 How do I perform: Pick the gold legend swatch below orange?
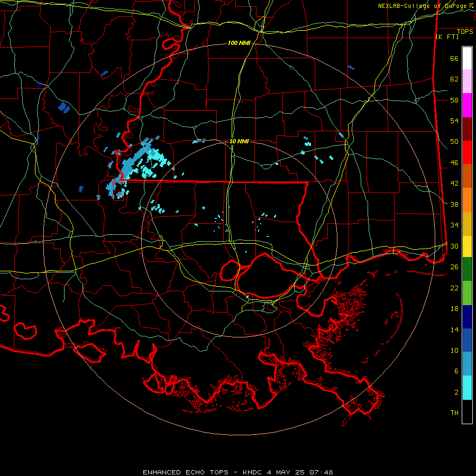467,224
